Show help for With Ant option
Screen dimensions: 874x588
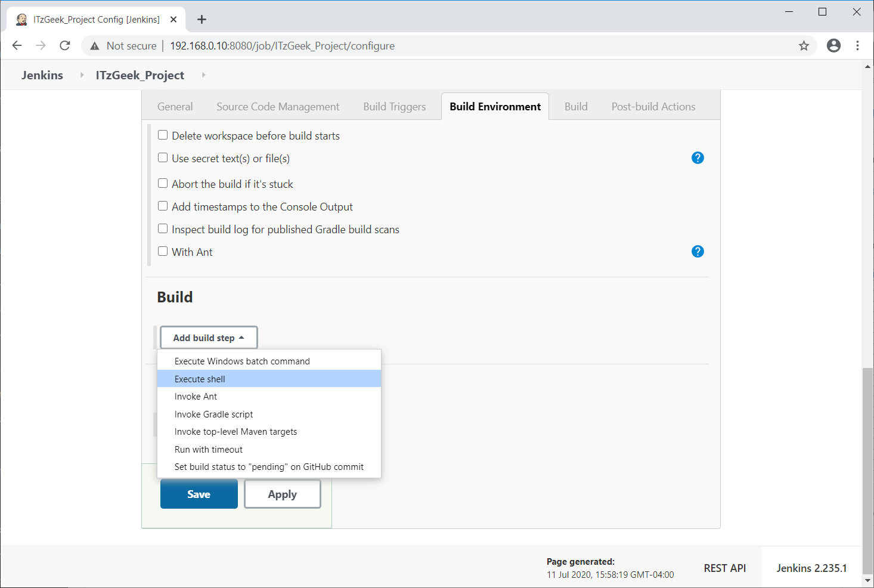[x=698, y=252]
